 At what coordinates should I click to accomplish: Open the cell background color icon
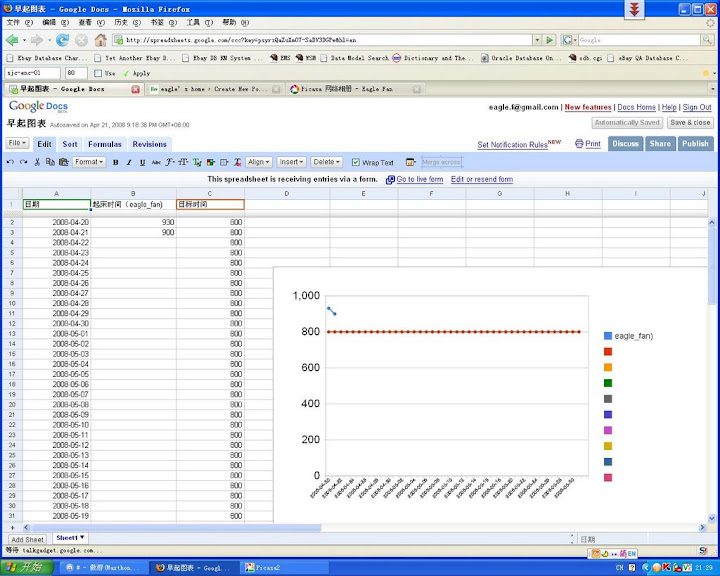coord(211,163)
